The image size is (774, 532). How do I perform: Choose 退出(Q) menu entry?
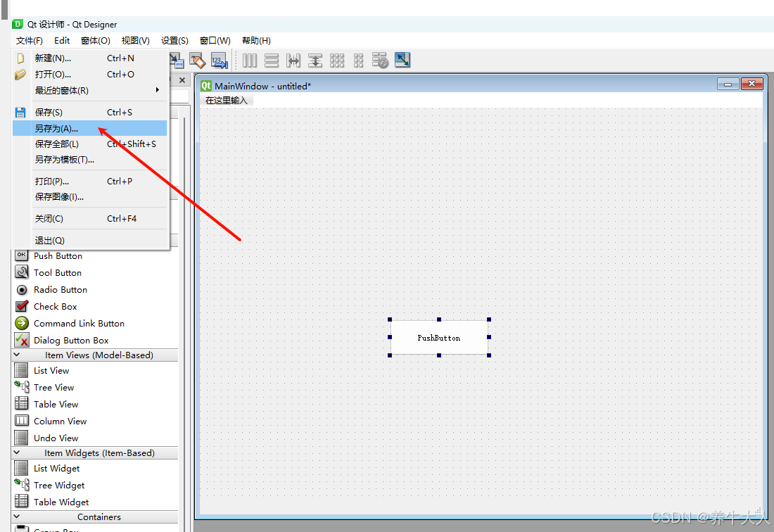point(90,241)
